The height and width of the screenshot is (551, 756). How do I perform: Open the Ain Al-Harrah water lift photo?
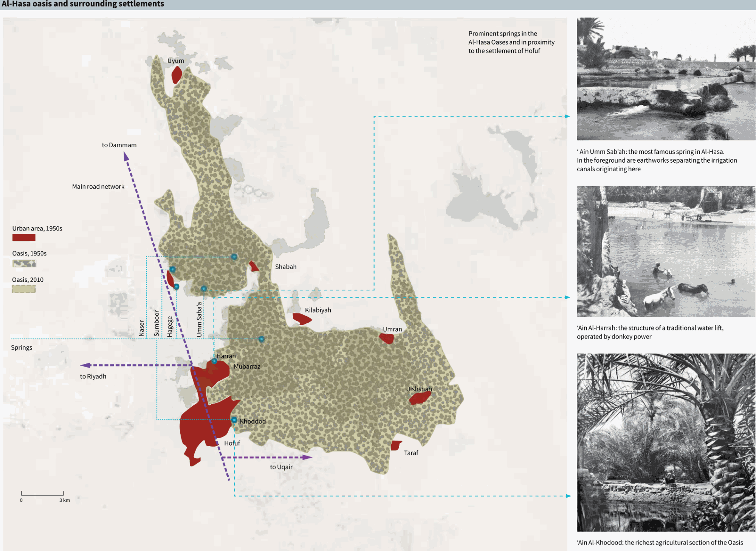coord(666,251)
